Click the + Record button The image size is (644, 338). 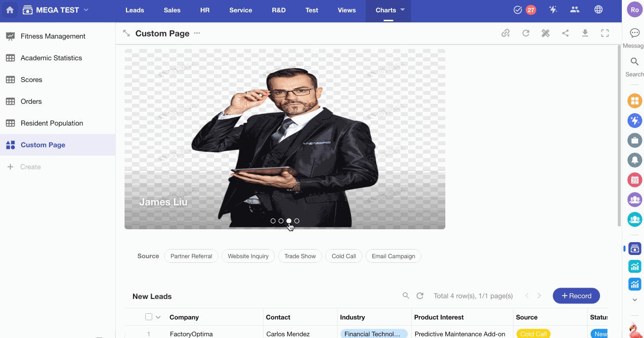coord(576,296)
